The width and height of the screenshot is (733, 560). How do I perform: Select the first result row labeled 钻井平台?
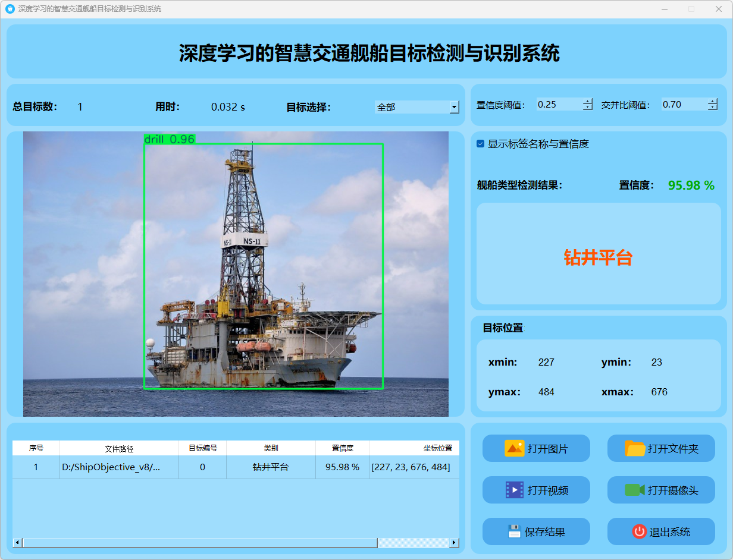pyautogui.click(x=271, y=467)
